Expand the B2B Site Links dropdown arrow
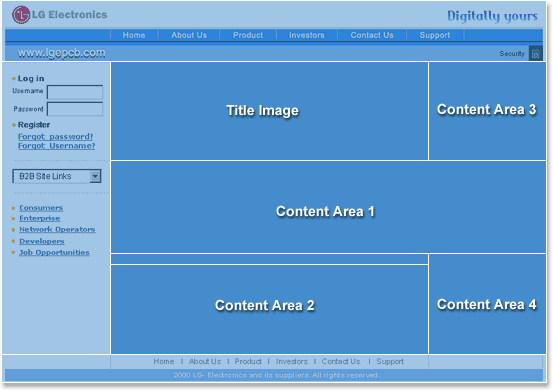Viewport: 553px width, 391px height. pos(95,176)
